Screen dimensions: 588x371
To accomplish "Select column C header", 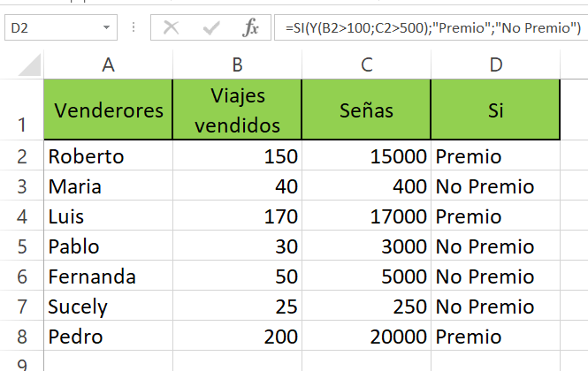I will [366, 64].
